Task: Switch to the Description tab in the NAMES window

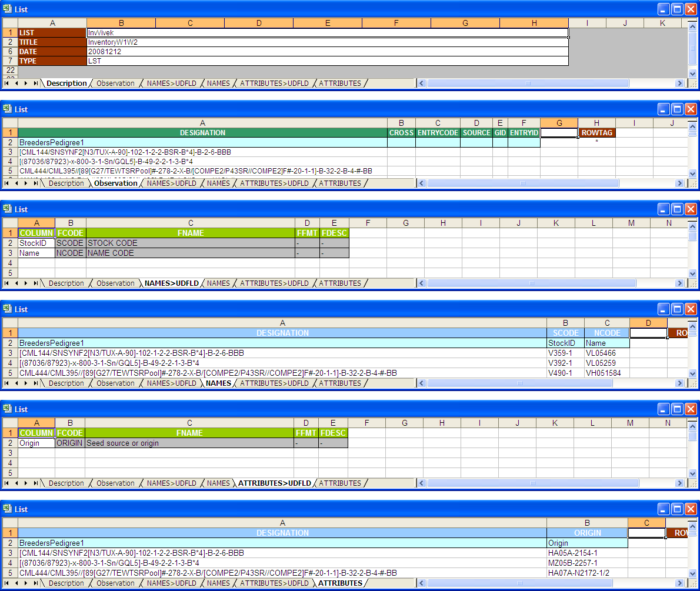Action: pyautogui.click(x=66, y=383)
